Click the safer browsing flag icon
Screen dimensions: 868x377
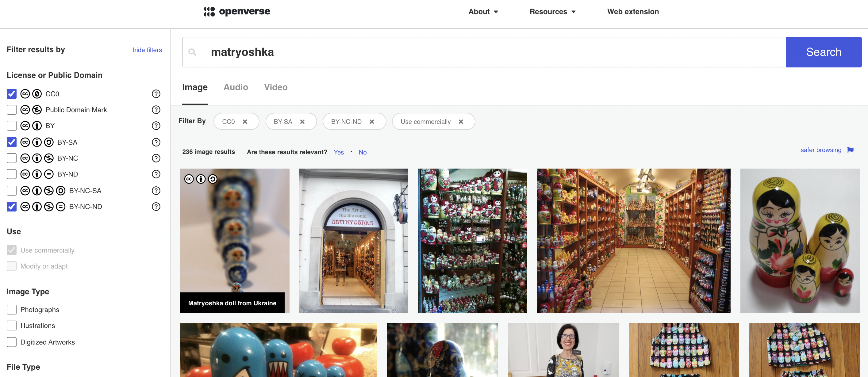850,150
